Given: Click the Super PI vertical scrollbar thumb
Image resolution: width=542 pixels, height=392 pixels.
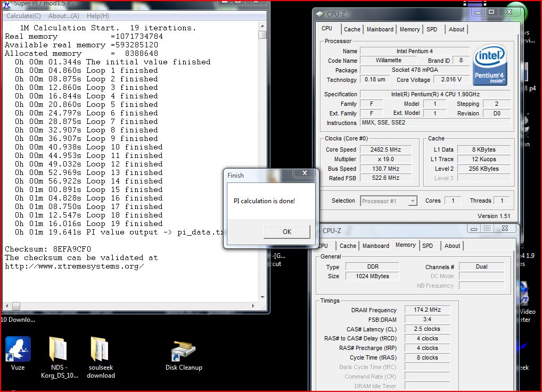Looking at the screenshot, I should tap(262, 35).
